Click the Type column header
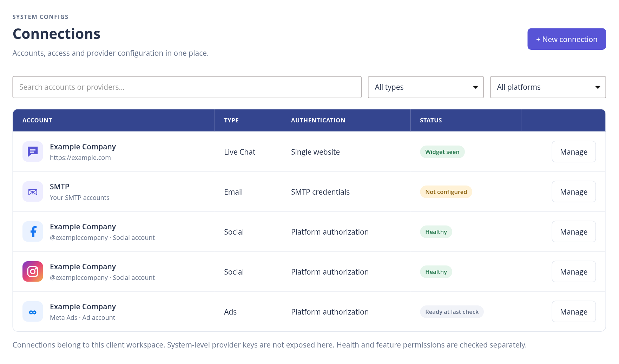 (x=231, y=120)
